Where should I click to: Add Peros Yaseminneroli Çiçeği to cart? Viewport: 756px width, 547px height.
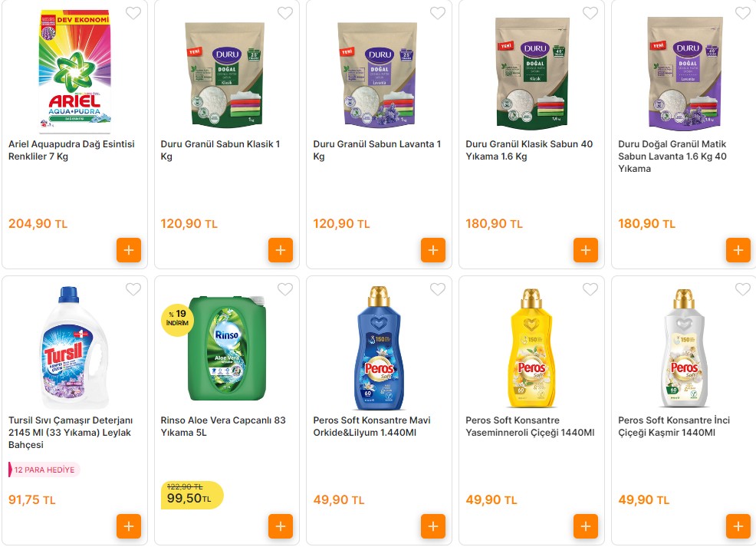click(586, 526)
